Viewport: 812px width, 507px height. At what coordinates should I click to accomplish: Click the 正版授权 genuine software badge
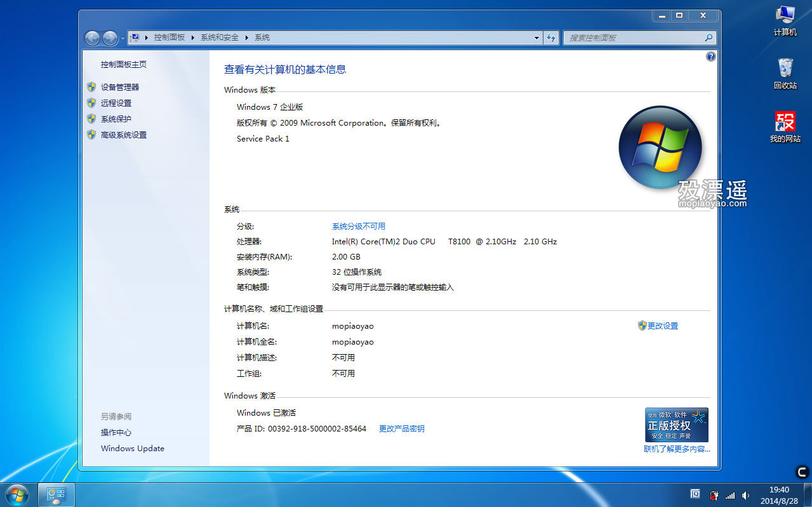point(677,425)
